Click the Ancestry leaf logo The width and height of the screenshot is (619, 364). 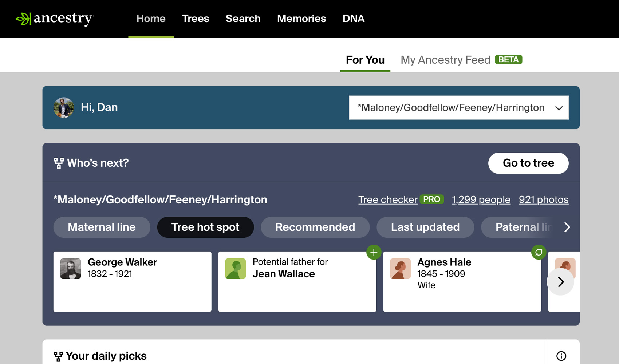coord(55,19)
